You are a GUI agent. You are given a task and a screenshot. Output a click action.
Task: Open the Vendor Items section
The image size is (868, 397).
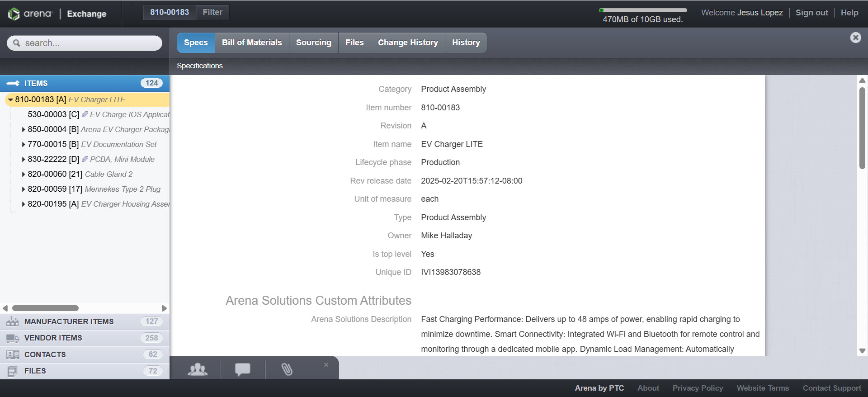85,338
